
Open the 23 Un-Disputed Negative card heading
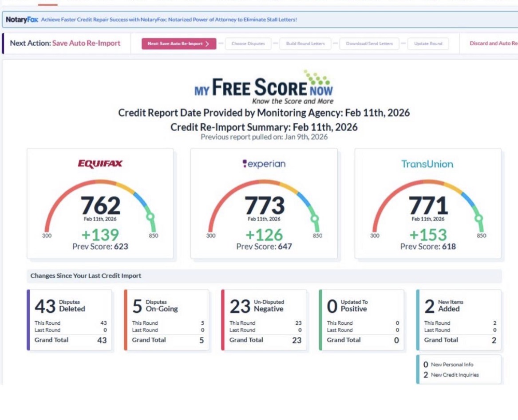point(257,306)
